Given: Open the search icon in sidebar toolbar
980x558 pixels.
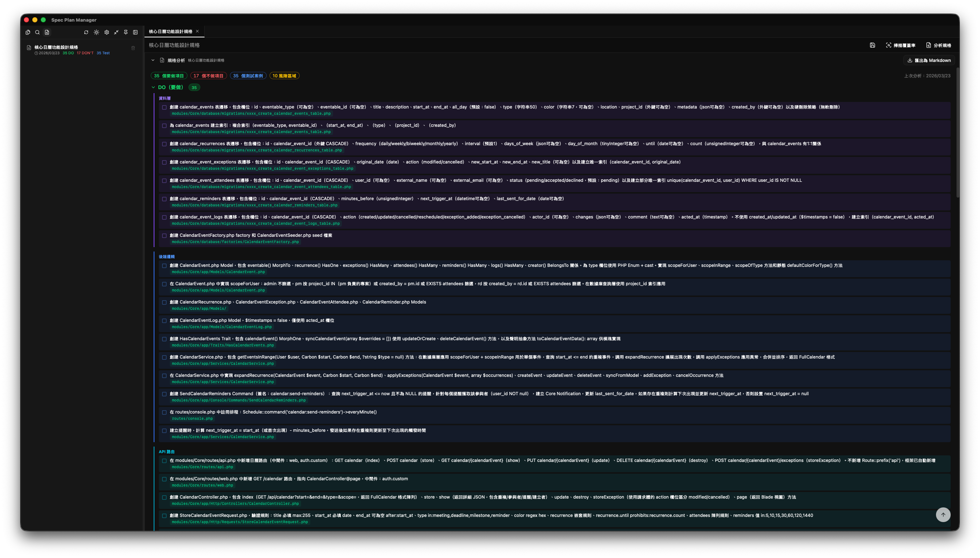Looking at the screenshot, I should click(x=37, y=32).
